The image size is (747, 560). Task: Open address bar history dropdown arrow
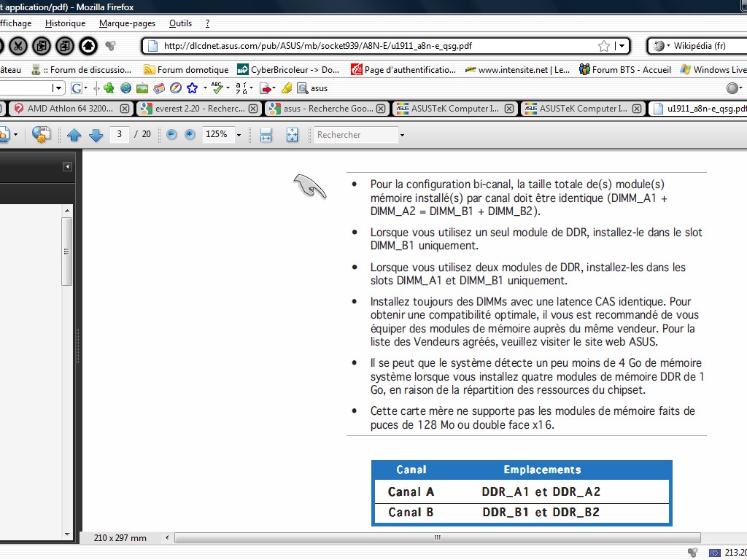coord(622,46)
